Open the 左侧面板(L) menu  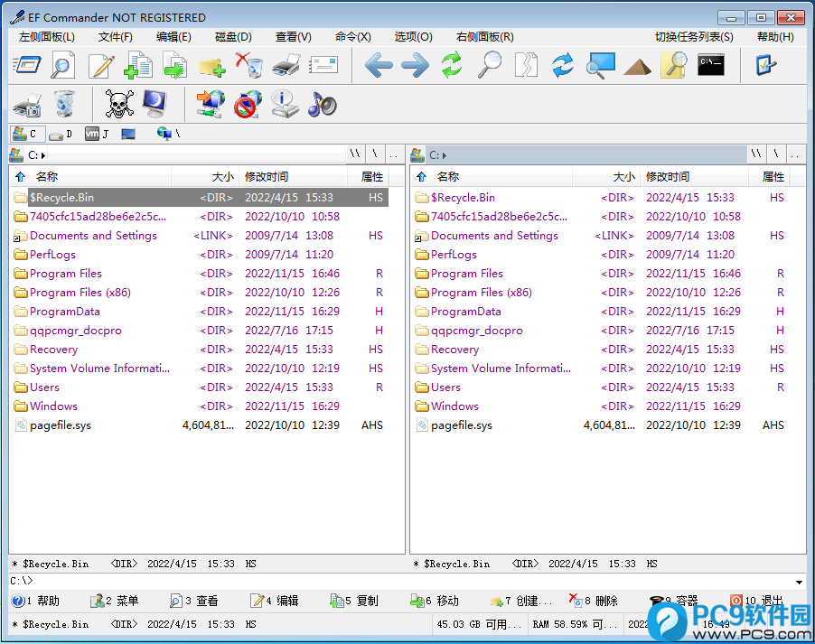coord(47,37)
